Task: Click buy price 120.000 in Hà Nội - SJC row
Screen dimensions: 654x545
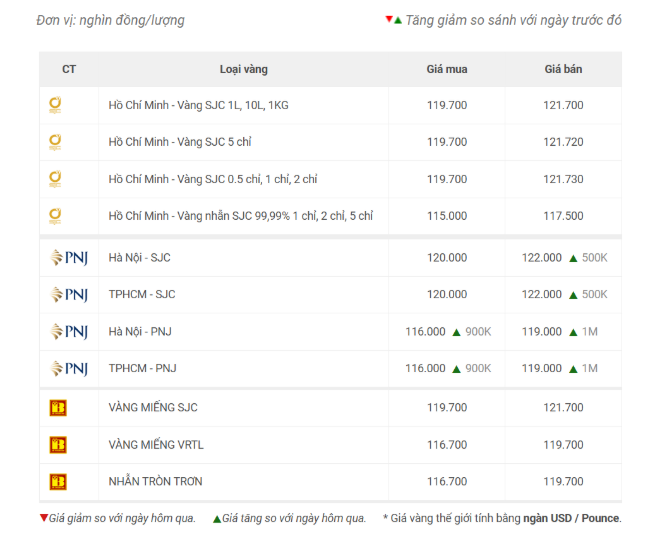Action: point(447,258)
